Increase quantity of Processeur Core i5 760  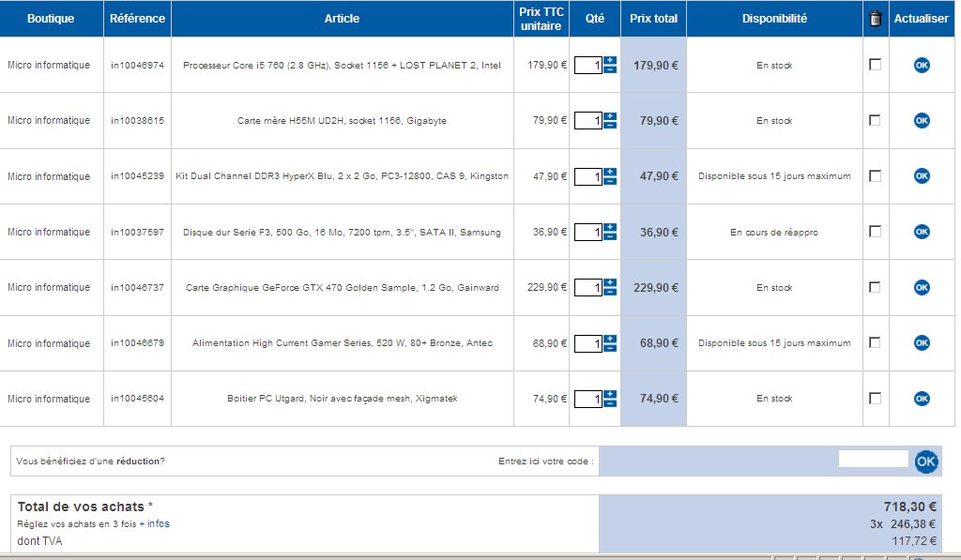click(610, 61)
